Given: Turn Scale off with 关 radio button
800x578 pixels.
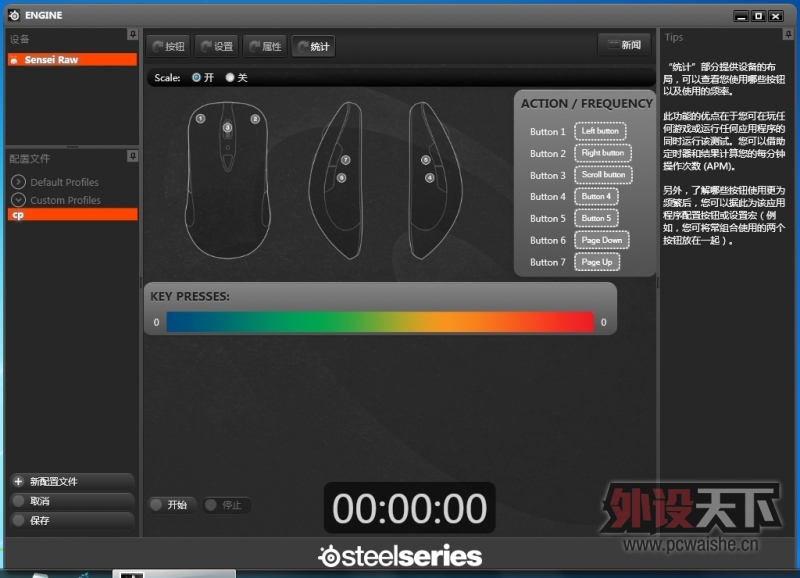Looking at the screenshot, I should [x=230, y=78].
